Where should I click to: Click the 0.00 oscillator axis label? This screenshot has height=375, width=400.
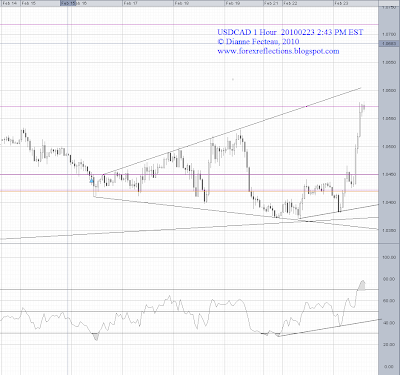coord(389,366)
